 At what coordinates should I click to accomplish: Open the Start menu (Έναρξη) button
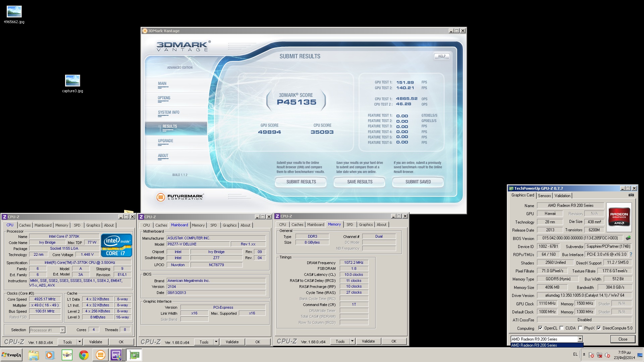(12, 355)
